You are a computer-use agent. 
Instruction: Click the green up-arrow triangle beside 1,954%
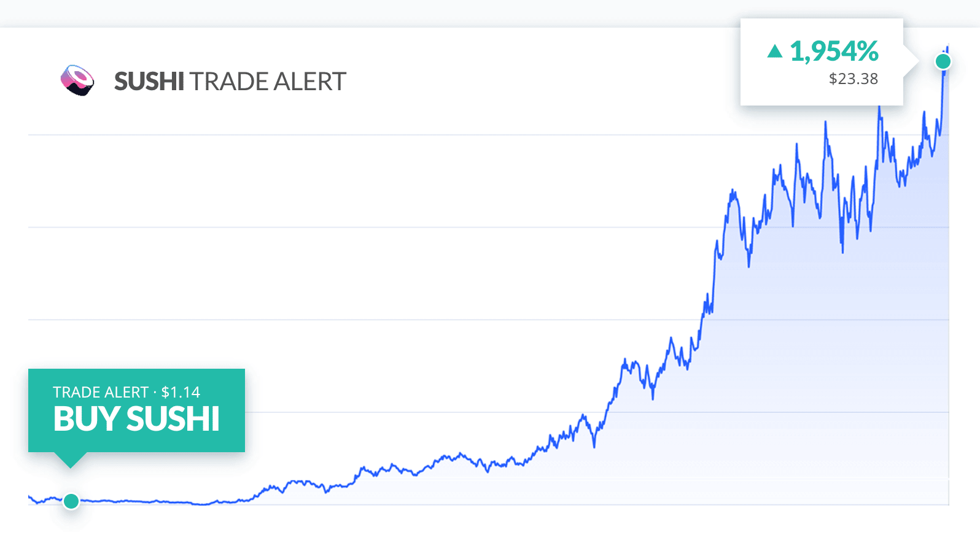(775, 52)
